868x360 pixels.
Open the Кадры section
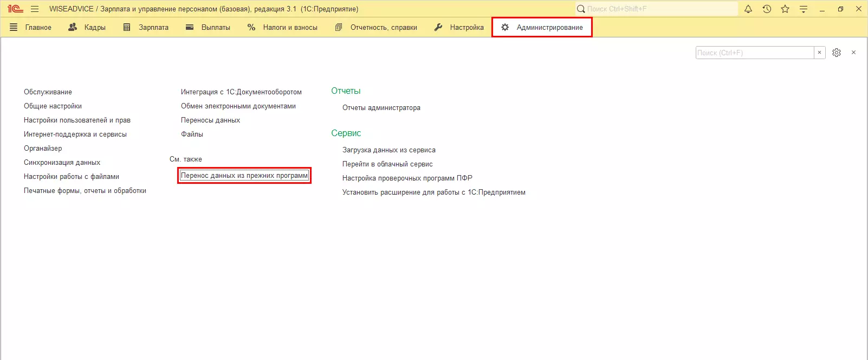point(87,27)
